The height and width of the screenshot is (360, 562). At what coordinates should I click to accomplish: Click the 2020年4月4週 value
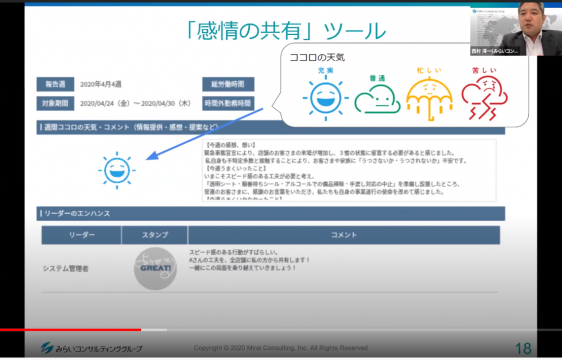point(101,85)
